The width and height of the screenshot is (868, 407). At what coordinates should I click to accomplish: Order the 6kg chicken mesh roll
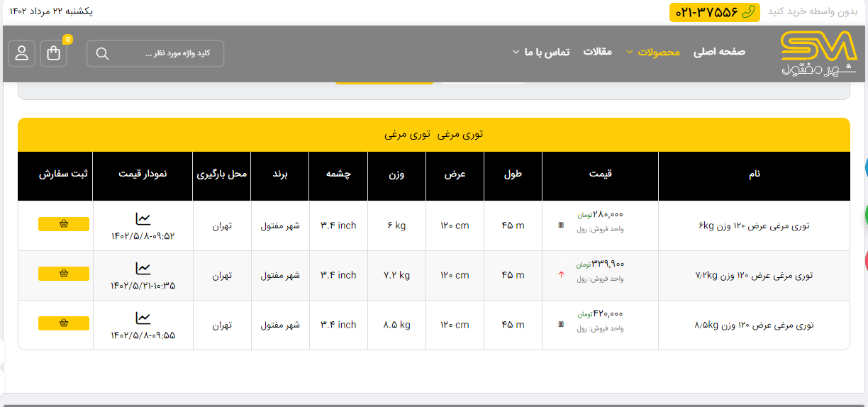pyautogui.click(x=64, y=224)
